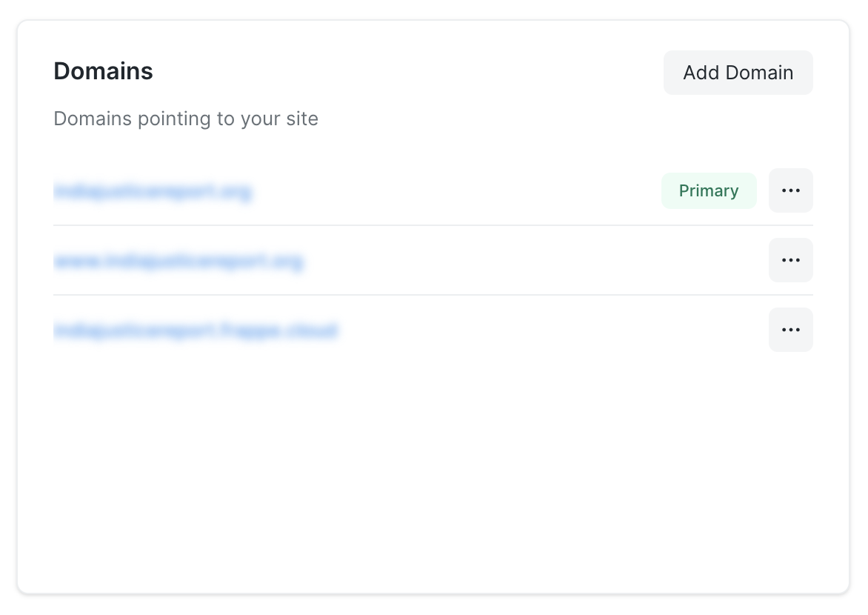Open the primary domain link
The image size is (868, 615).
coord(153,191)
